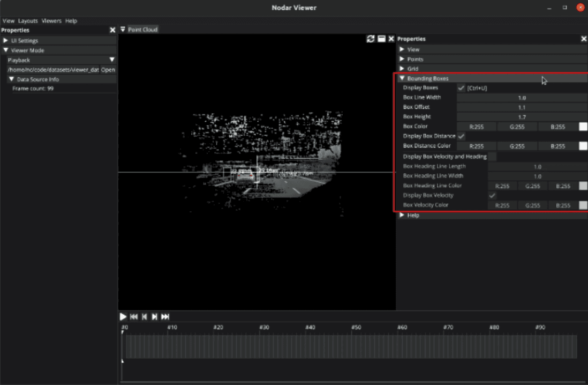Click the window icon beside refresh icon

pos(381,39)
